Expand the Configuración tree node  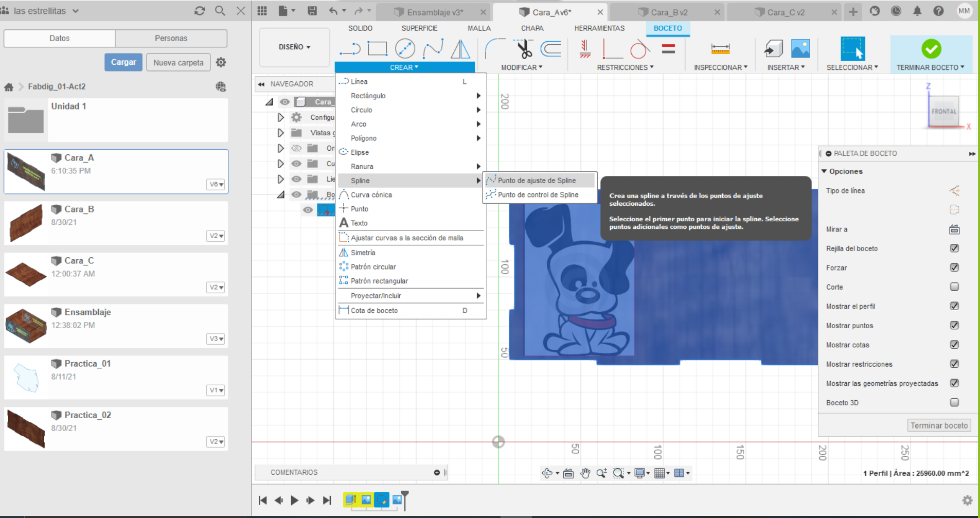pos(280,118)
